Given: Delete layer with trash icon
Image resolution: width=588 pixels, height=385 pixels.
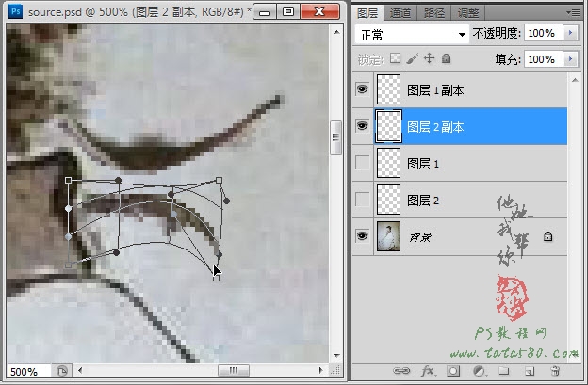Looking at the screenshot, I should [555, 371].
